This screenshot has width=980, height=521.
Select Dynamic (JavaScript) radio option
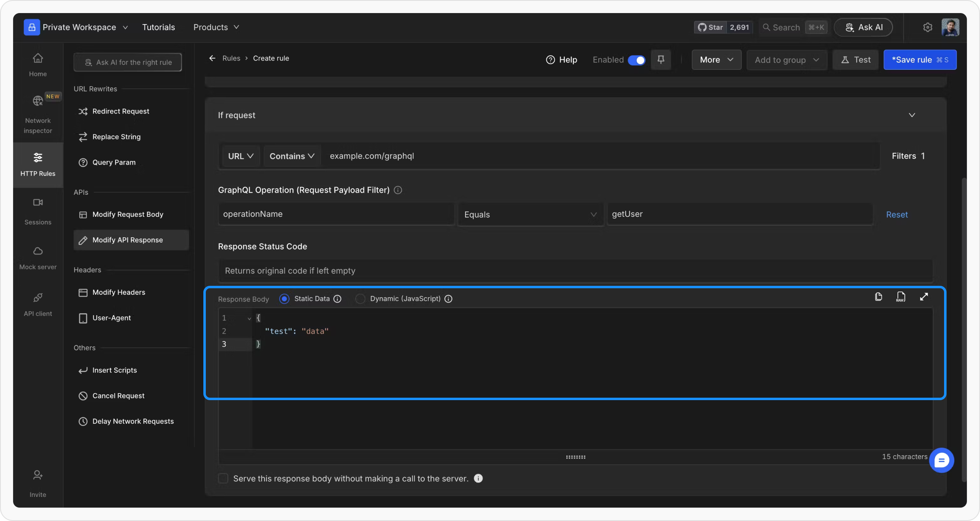360,299
